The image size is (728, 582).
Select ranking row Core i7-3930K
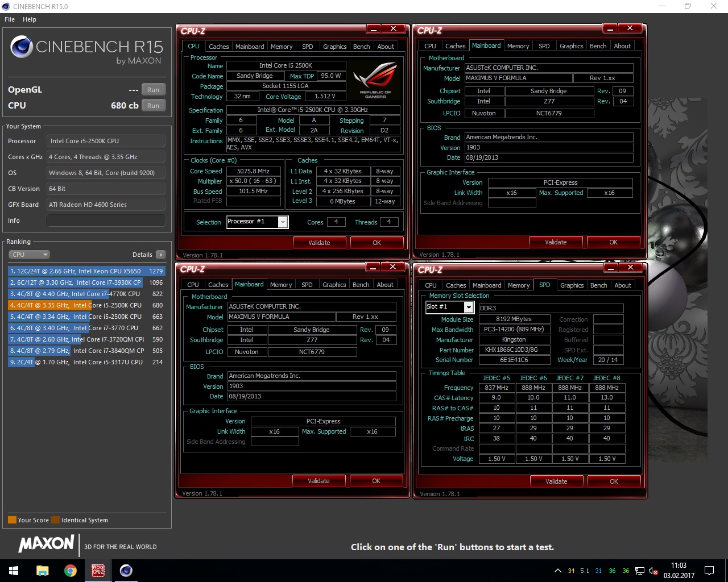86,282
